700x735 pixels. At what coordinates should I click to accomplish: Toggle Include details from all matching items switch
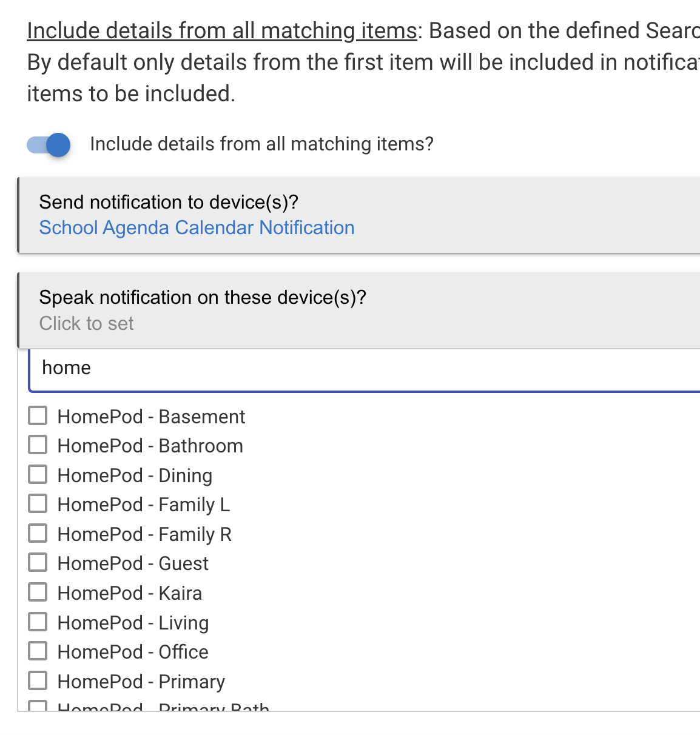pos(49,145)
